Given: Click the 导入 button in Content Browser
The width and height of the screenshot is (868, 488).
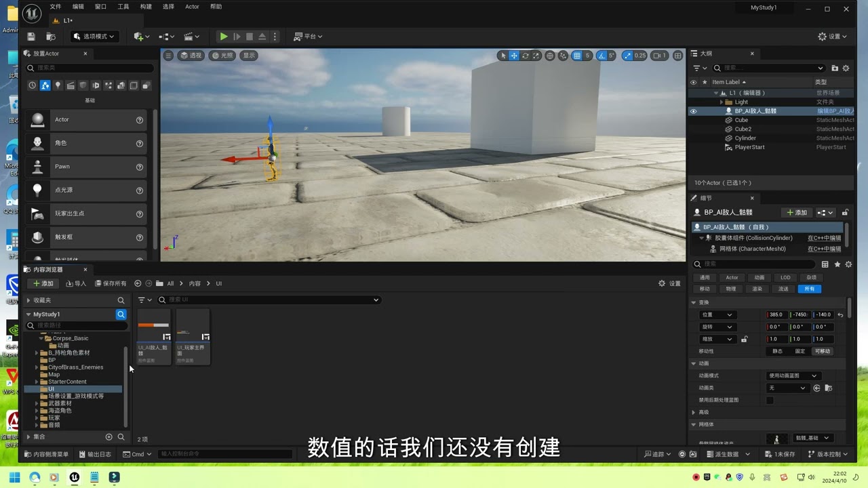Looking at the screenshot, I should point(75,283).
